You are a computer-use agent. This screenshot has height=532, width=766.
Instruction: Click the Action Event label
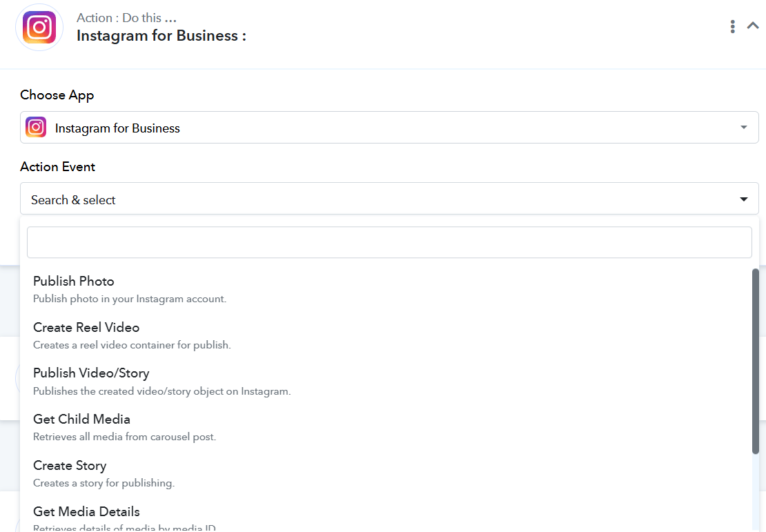point(58,167)
